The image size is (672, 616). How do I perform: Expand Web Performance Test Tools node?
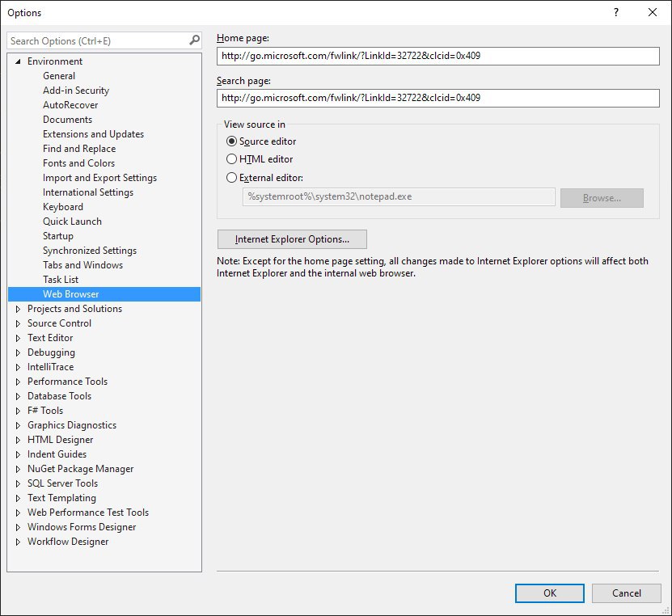(x=18, y=513)
